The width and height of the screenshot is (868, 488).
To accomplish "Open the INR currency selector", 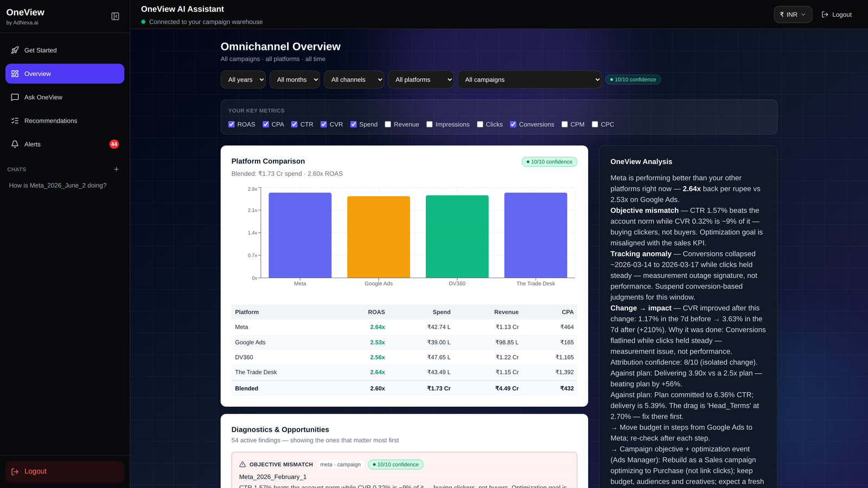I will [x=793, y=15].
